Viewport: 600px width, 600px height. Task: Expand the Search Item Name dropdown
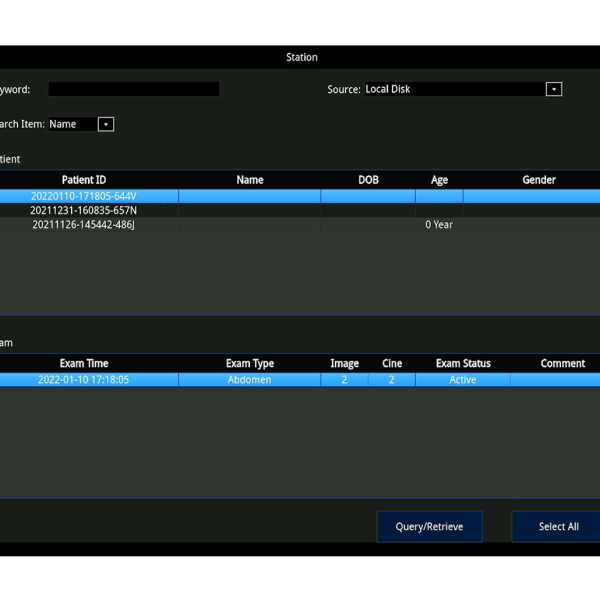pyautogui.click(x=81, y=124)
